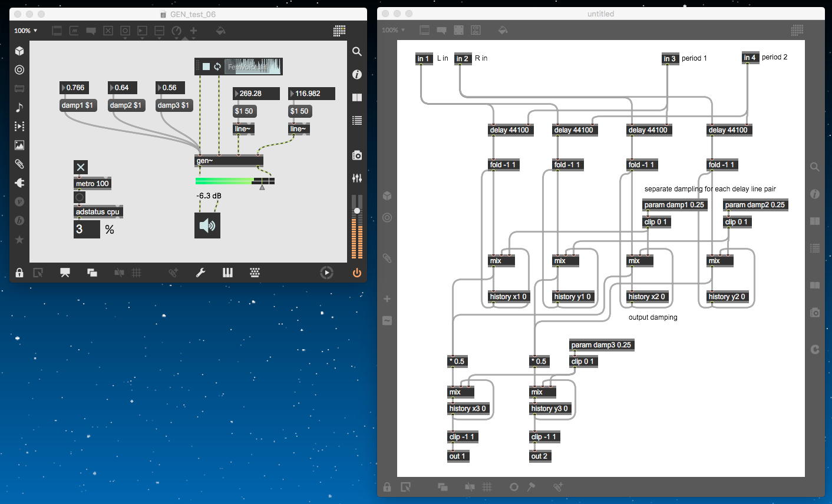Select the out 2 object in untitled
The height and width of the screenshot is (504, 832).
tap(540, 456)
